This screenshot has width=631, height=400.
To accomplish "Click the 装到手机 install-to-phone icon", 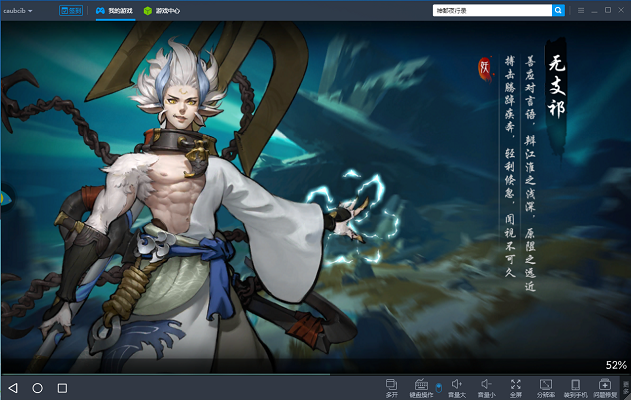I will click(x=575, y=388).
